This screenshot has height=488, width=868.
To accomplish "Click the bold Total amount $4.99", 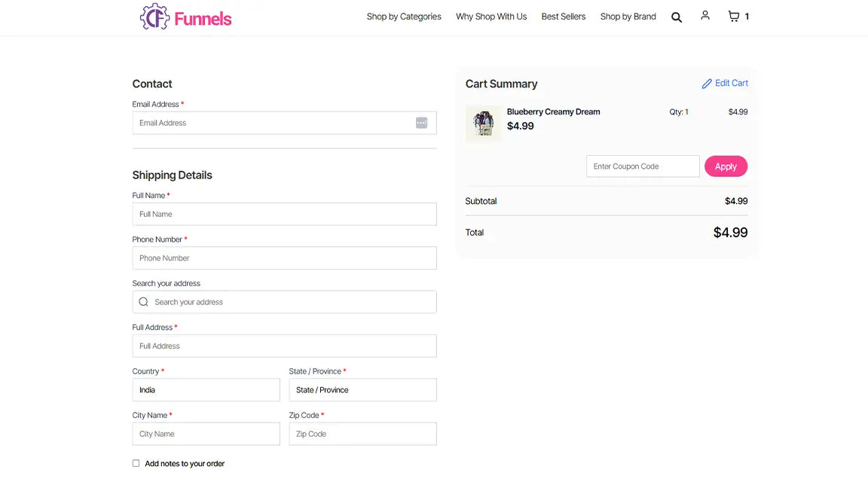I will pos(730,233).
